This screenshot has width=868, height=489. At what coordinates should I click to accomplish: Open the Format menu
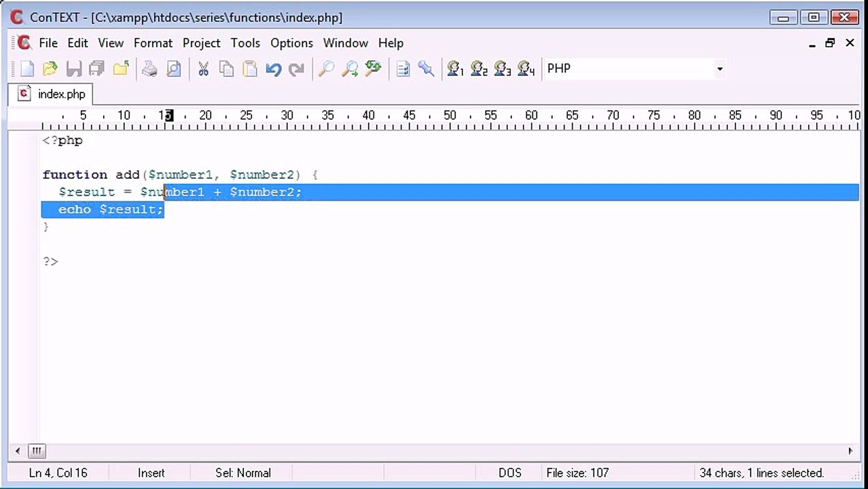153,43
